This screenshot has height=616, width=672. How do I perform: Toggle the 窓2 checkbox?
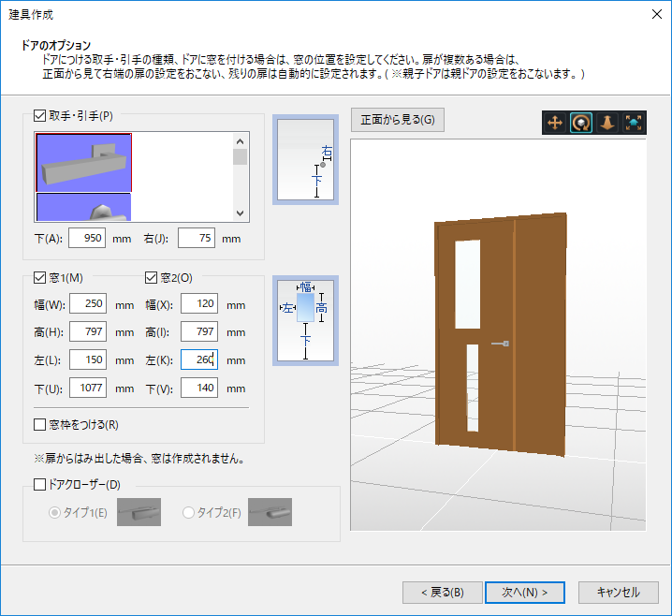[x=152, y=277]
